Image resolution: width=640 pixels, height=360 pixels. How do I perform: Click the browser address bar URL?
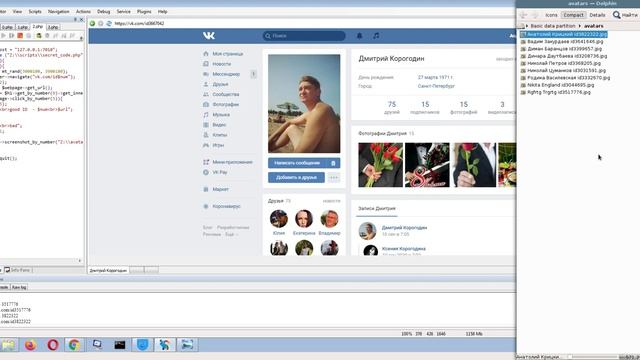coord(139,24)
